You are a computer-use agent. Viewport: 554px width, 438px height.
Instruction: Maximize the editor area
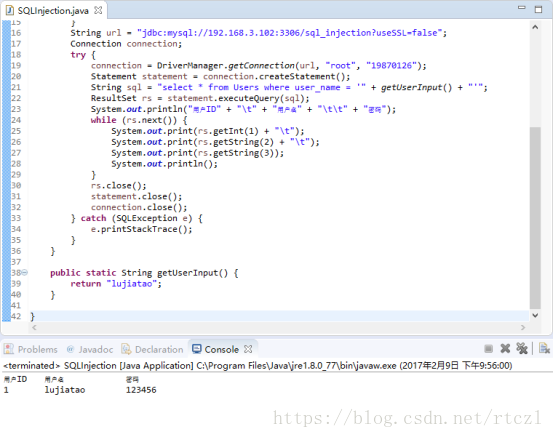pos(538,10)
